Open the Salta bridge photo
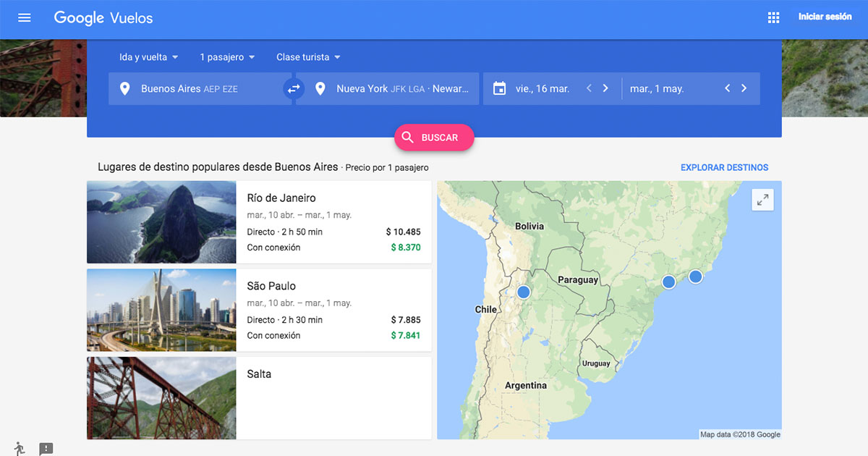The height and width of the screenshot is (456, 868). (161, 398)
